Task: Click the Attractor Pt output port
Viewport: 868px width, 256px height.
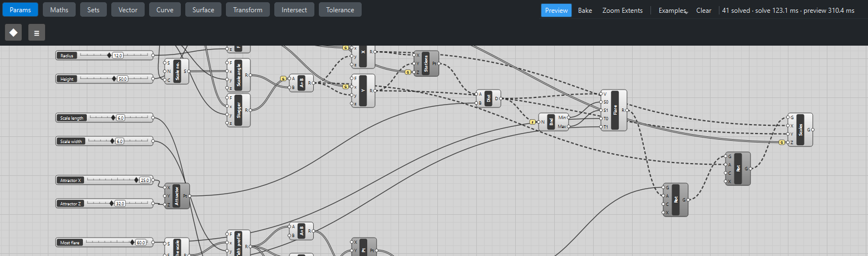Action: point(190,196)
